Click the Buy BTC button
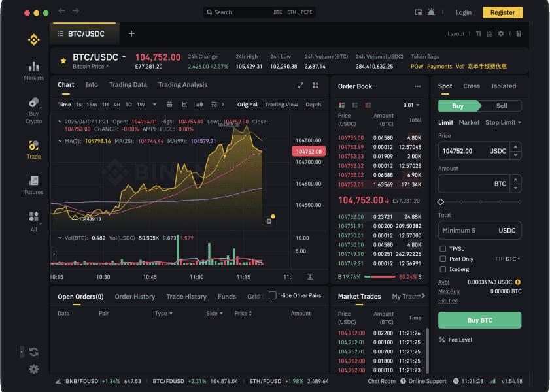The height and width of the screenshot is (392, 550). (x=479, y=320)
